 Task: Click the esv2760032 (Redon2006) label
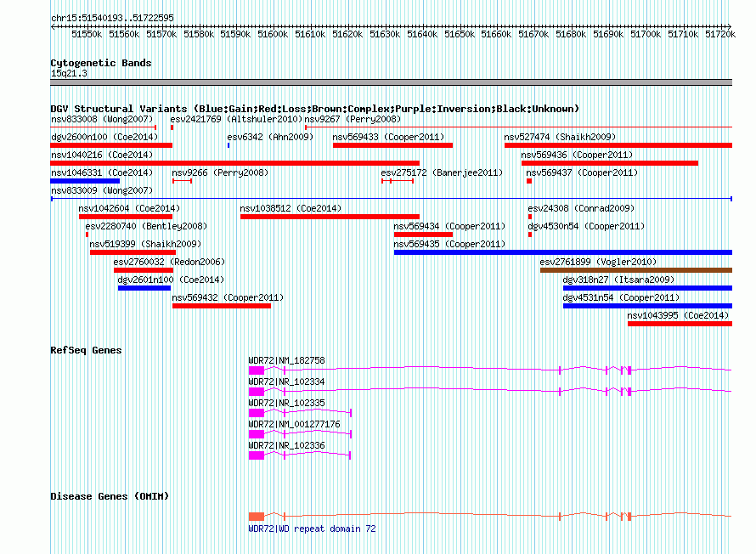click(169, 262)
